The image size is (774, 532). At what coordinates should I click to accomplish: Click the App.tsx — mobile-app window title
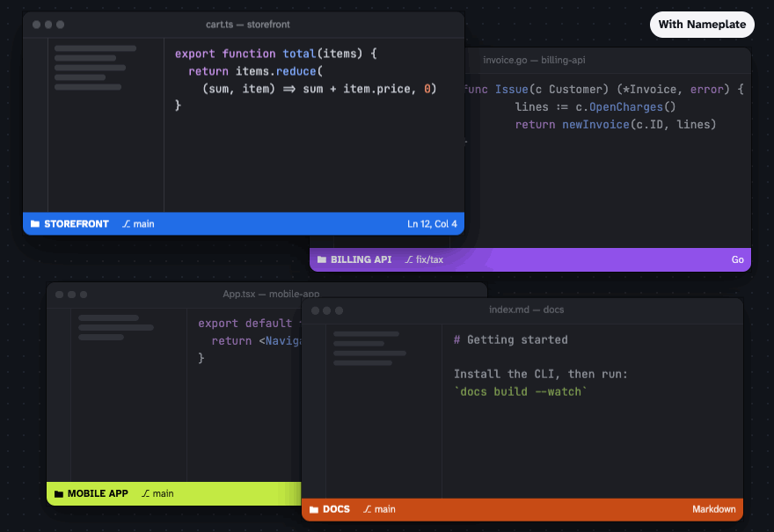(271, 294)
